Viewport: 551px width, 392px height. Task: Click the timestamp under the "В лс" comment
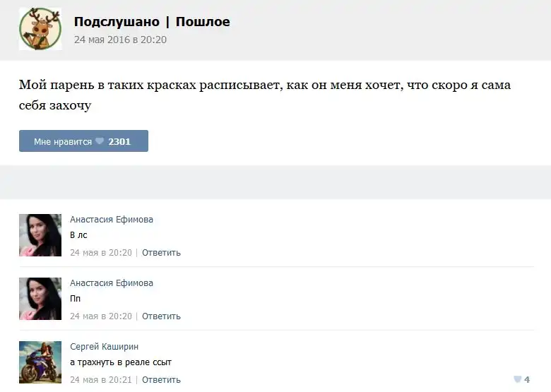click(x=101, y=252)
